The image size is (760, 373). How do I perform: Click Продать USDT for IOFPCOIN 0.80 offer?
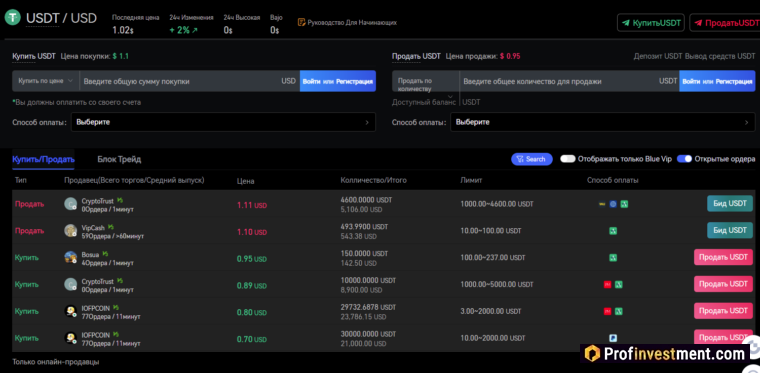723,311
